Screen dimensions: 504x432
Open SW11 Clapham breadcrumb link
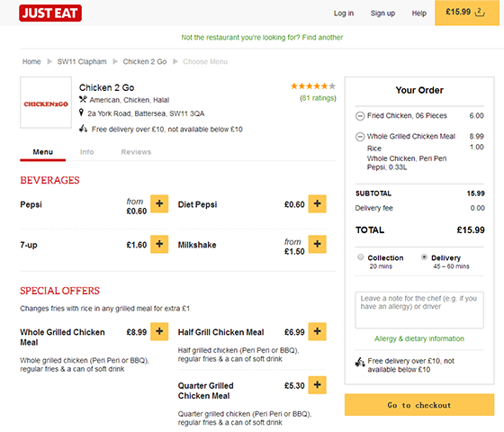(x=82, y=62)
